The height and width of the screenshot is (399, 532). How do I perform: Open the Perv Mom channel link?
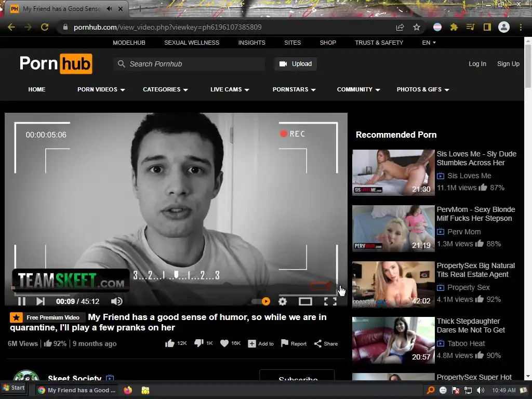tap(464, 232)
